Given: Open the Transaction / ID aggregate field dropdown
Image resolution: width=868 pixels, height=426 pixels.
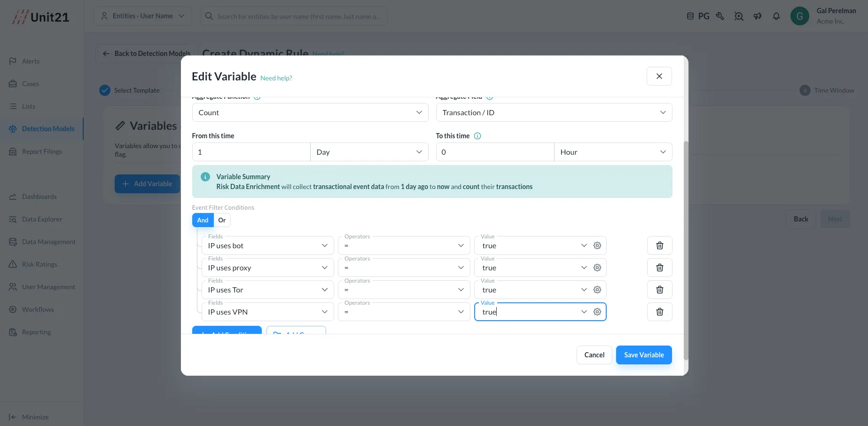Looking at the screenshot, I should [x=554, y=112].
